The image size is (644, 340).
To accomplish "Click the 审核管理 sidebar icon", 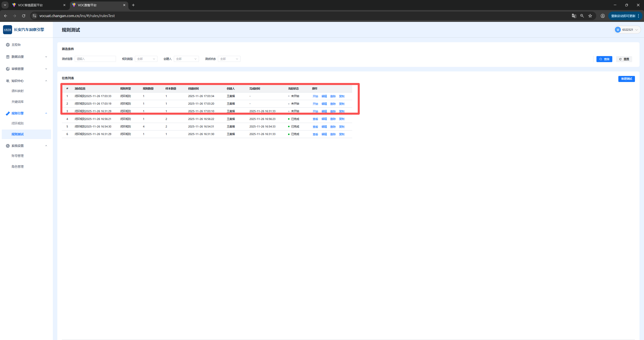I will (8, 69).
